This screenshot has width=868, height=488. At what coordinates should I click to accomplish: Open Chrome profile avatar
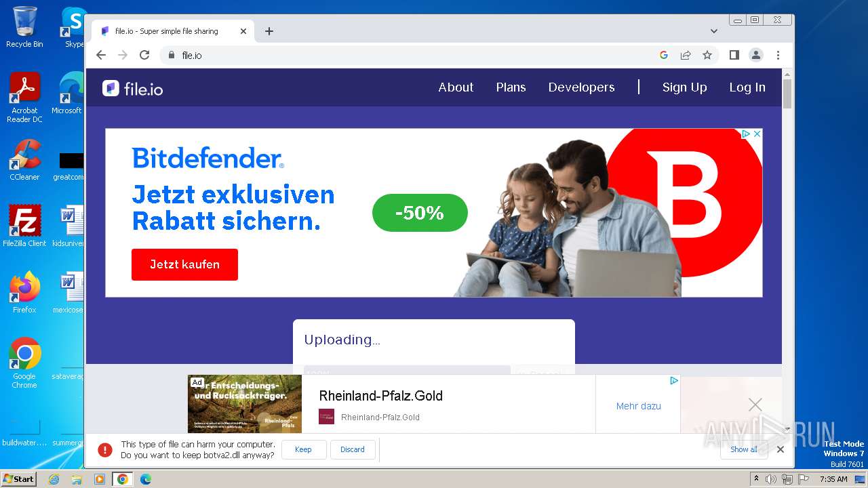click(756, 55)
